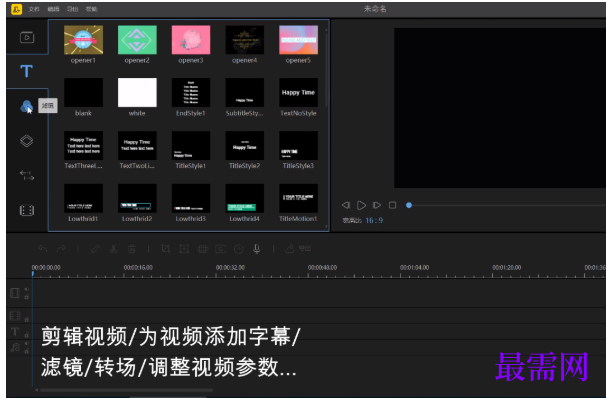Select the TitleStyle1 template

pos(191,146)
